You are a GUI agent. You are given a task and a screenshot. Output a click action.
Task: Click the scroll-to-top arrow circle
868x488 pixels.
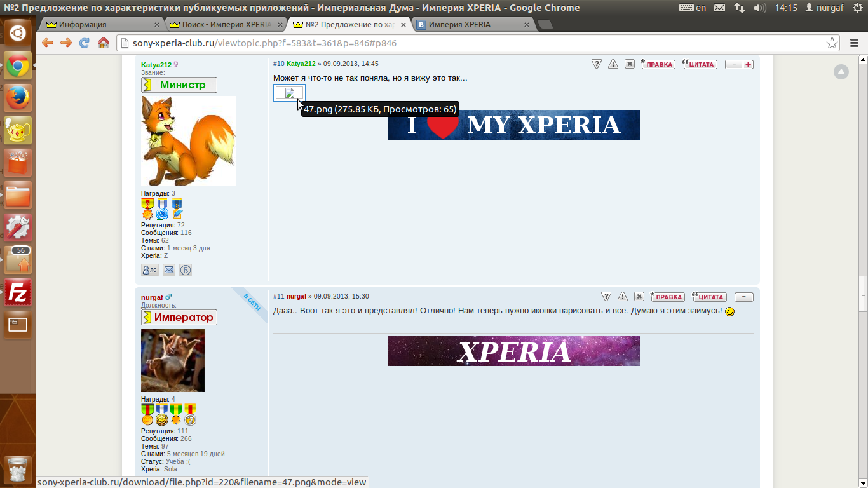[x=841, y=72]
